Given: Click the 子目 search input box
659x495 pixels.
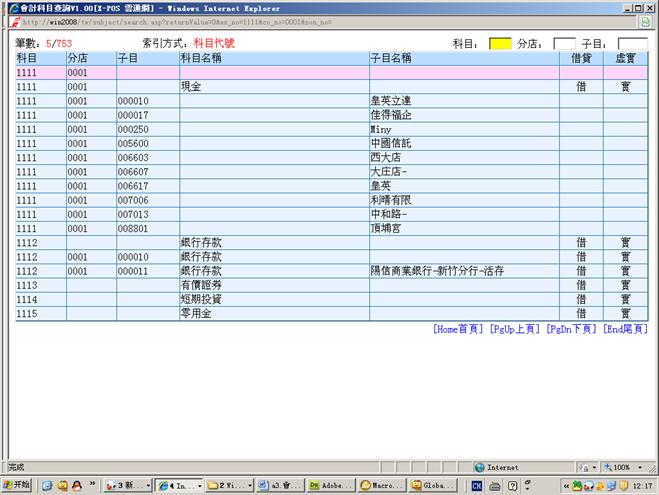Looking at the screenshot, I should pyautogui.click(x=632, y=44).
